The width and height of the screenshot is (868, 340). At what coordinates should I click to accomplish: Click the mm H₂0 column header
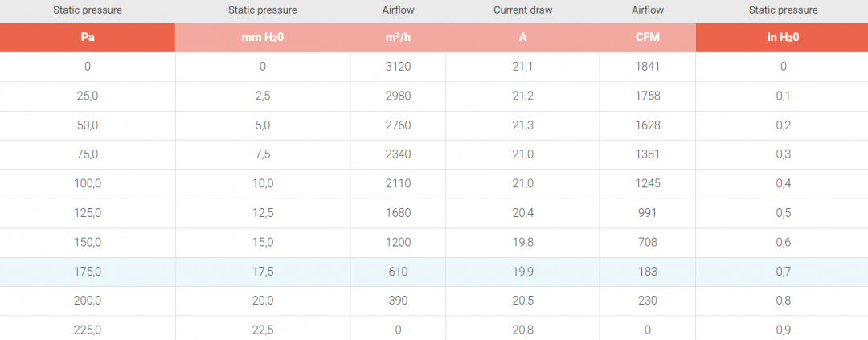tap(262, 38)
